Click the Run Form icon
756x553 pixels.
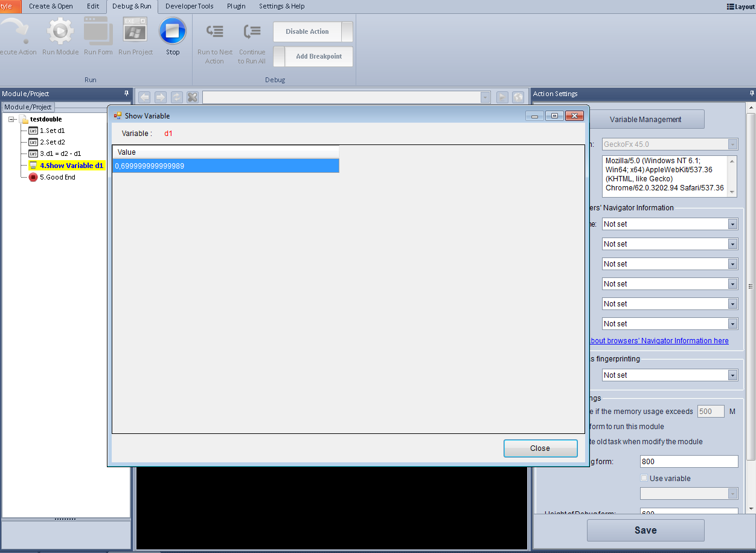(x=98, y=31)
